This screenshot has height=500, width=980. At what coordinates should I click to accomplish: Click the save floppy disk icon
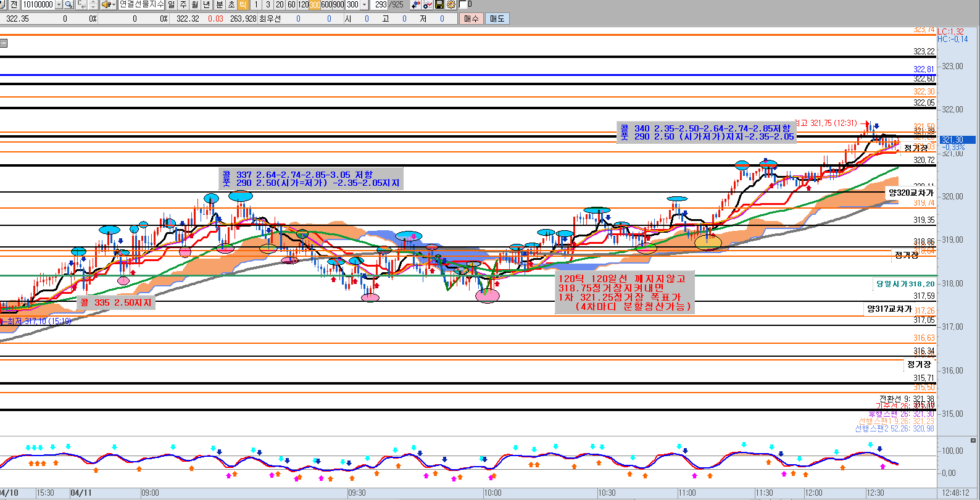click(439, 4)
